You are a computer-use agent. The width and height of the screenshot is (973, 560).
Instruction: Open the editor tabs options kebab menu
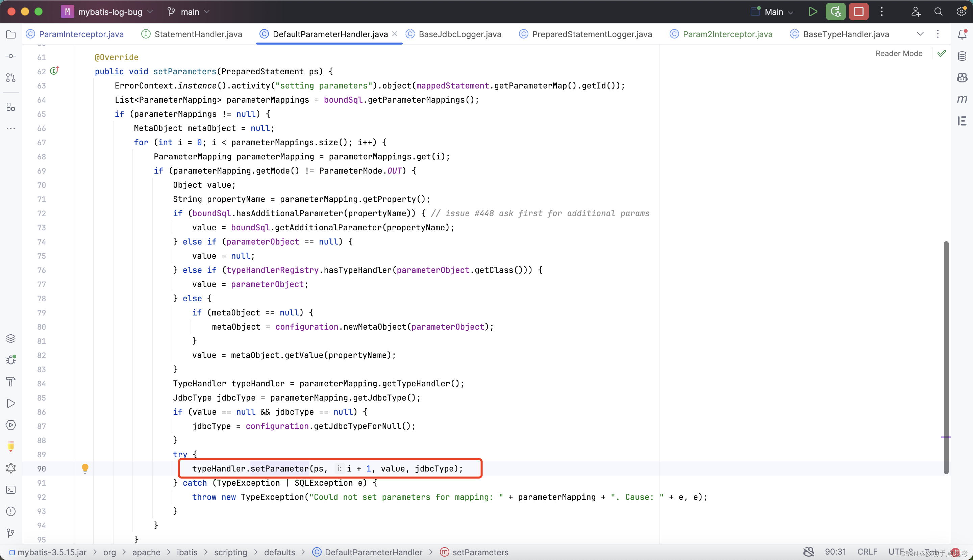[938, 34]
